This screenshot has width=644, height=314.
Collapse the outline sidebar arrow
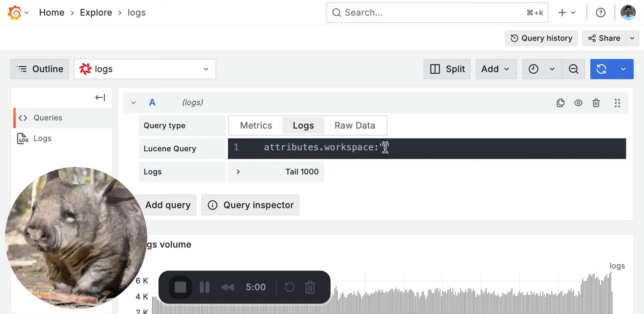(100, 97)
